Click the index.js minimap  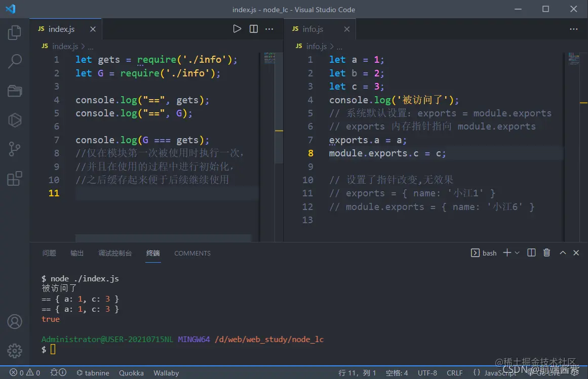(x=269, y=58)
